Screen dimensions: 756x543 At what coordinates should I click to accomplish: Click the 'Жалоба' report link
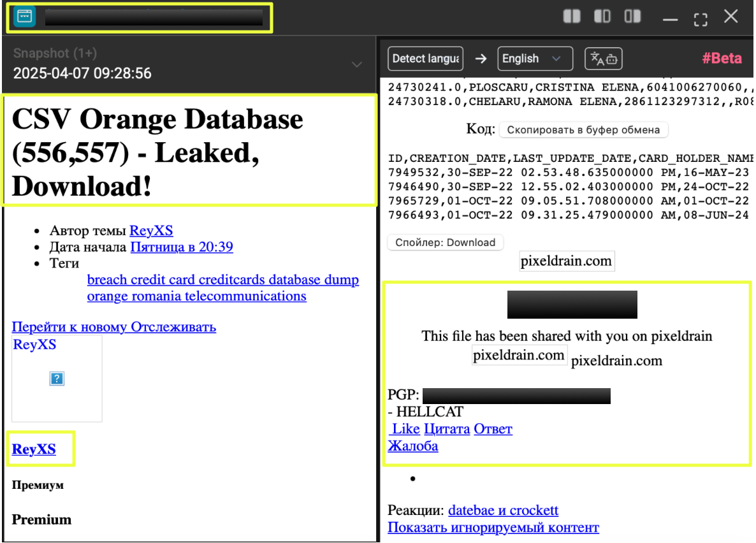pos(412,445)
